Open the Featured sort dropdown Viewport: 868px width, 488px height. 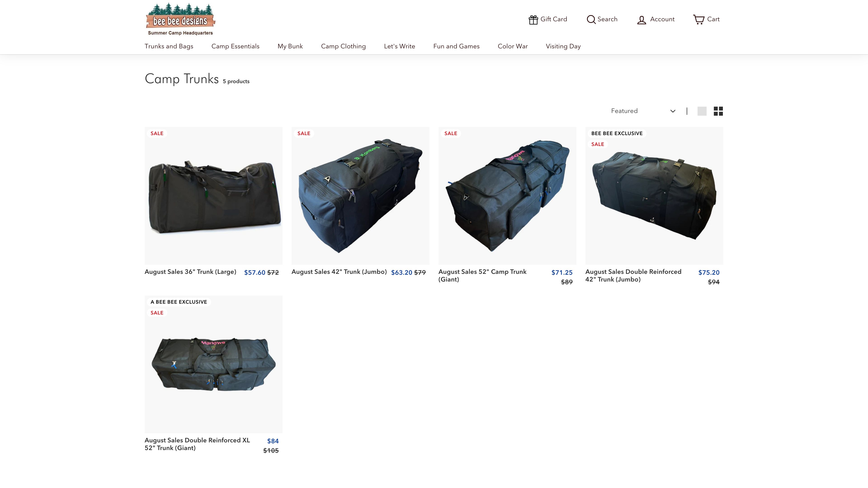(x=642, y=111)
